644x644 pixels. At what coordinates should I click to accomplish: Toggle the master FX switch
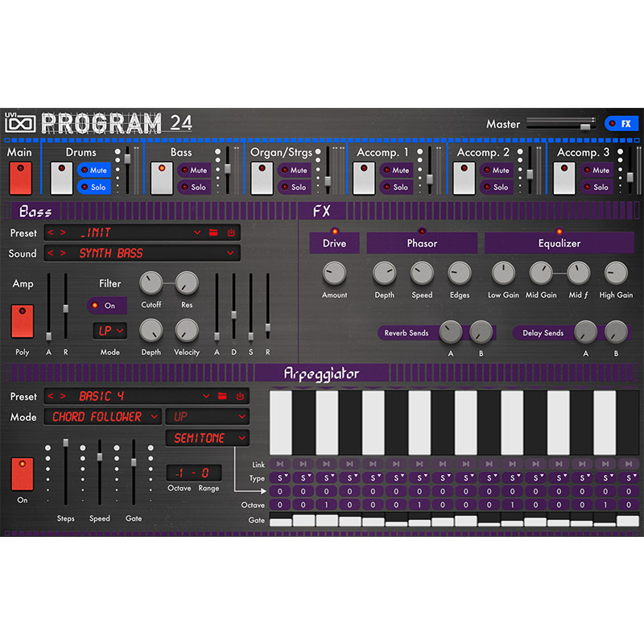[x=621, y=123]
